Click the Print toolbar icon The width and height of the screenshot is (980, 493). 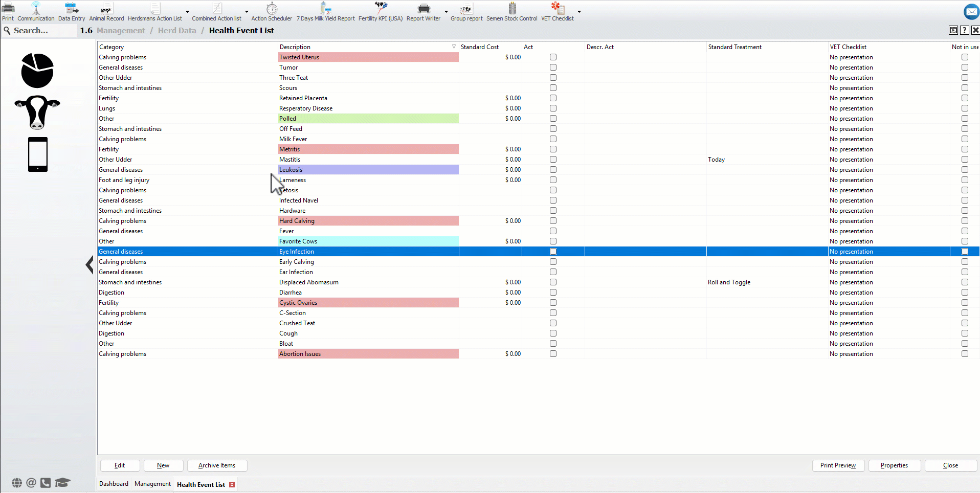pyautogui.click(x=8, y=11)
